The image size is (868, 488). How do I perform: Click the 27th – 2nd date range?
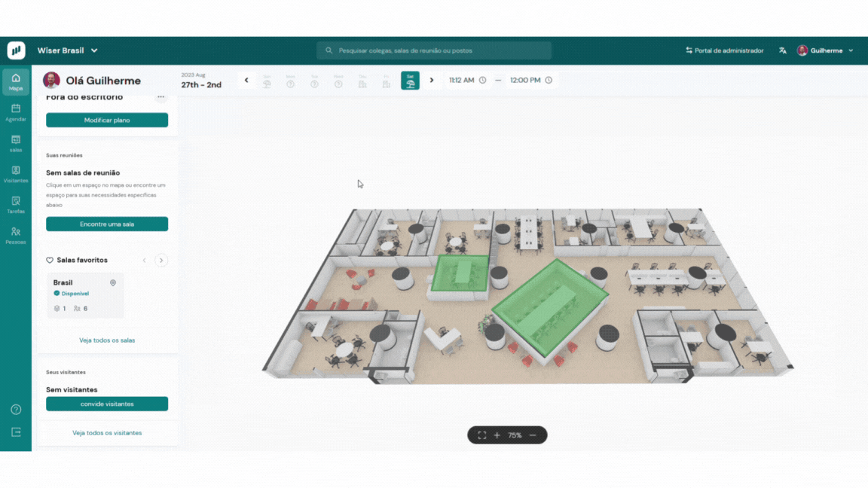pyautogui.click(x=201, y=84)
